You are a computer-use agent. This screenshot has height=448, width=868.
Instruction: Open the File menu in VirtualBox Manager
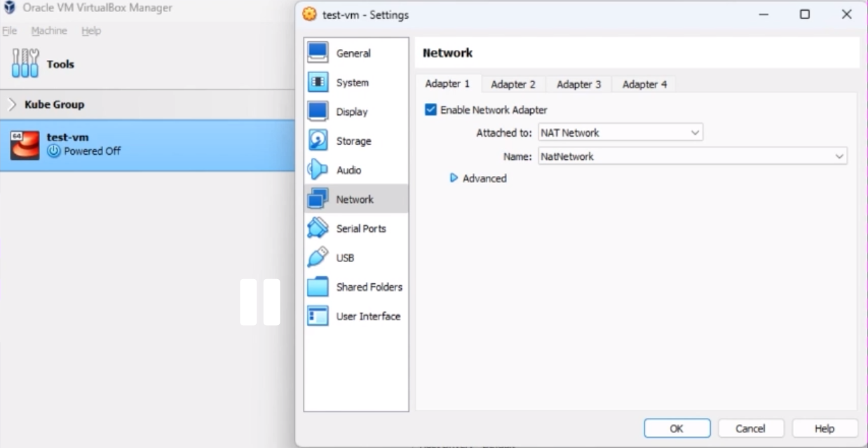9,31
